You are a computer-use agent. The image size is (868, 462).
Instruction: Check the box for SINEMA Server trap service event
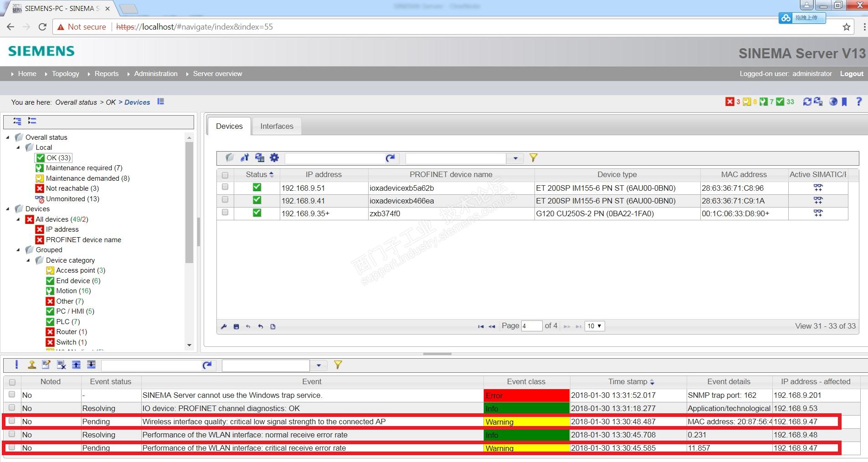[x=12, y=394]
